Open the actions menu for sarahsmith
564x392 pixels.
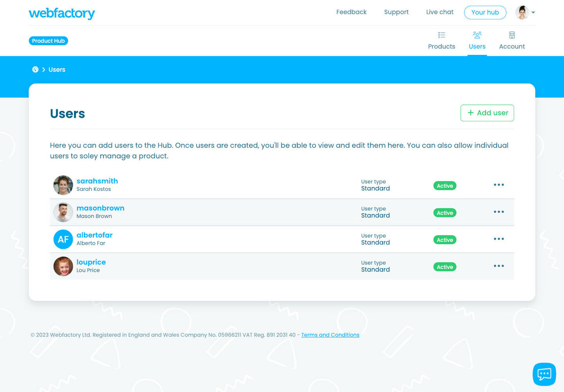[x=499, y=184]
